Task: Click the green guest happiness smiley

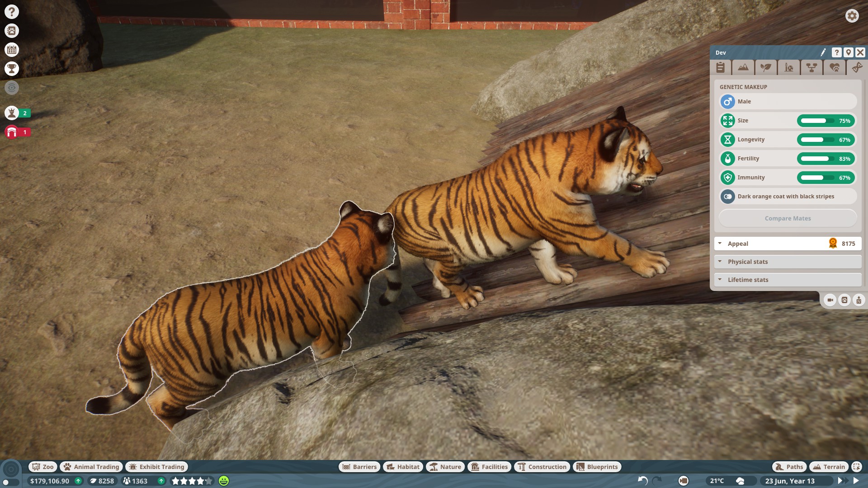Action: point(224,481)
